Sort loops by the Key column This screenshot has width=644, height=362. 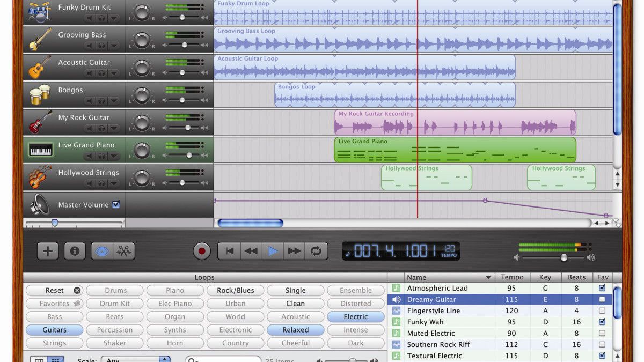click(545, 277)
